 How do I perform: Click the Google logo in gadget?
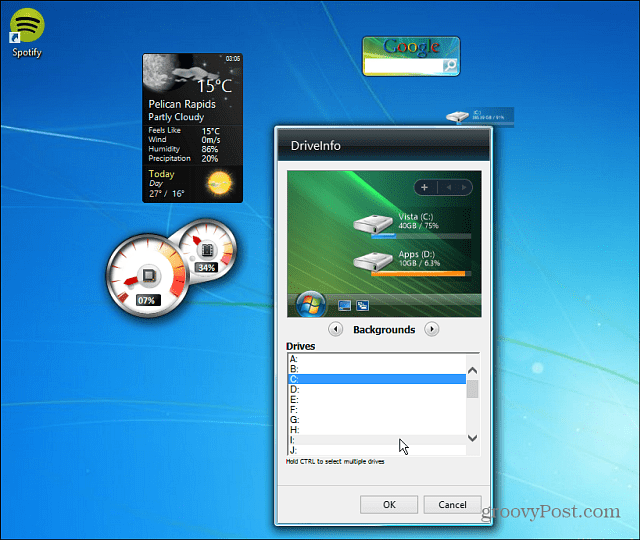[411, 47]
